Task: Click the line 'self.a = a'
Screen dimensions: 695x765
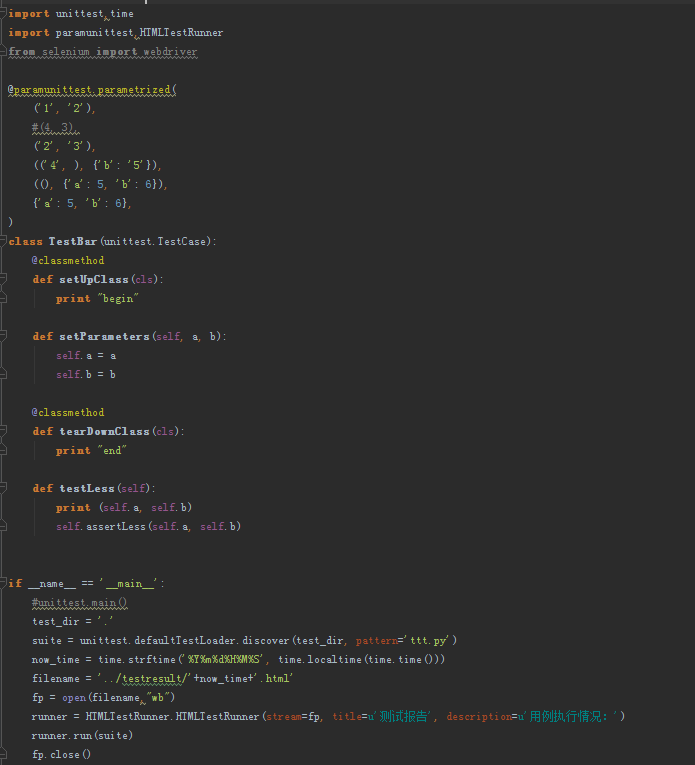Action: 86,356
